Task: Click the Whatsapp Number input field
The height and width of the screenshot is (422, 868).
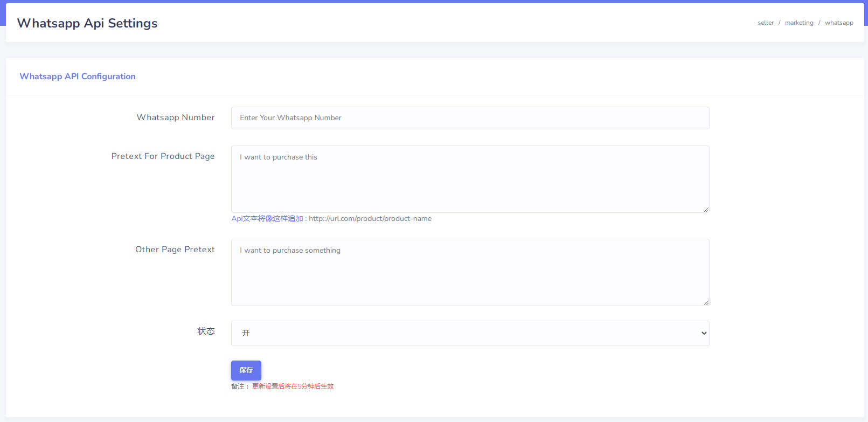Action: pos(470,118)
